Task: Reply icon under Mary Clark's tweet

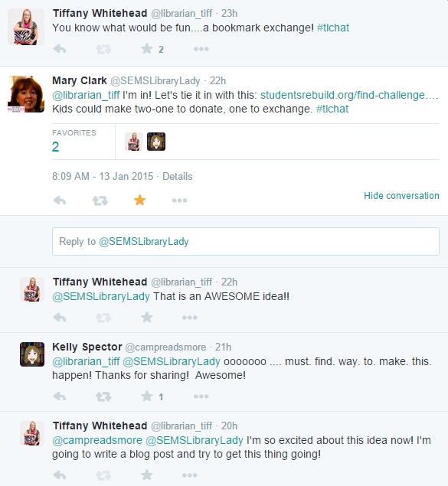Action: click(x=60, y=201)
